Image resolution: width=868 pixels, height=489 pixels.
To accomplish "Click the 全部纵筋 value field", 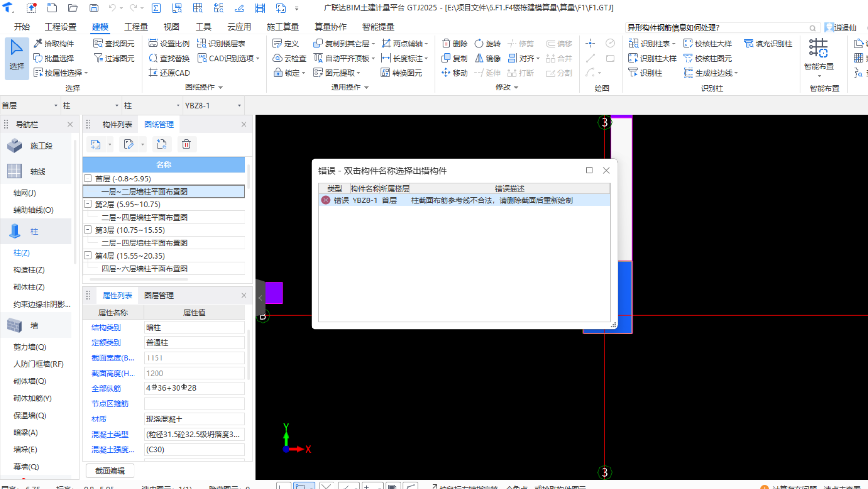I will [x=194, y=388].
